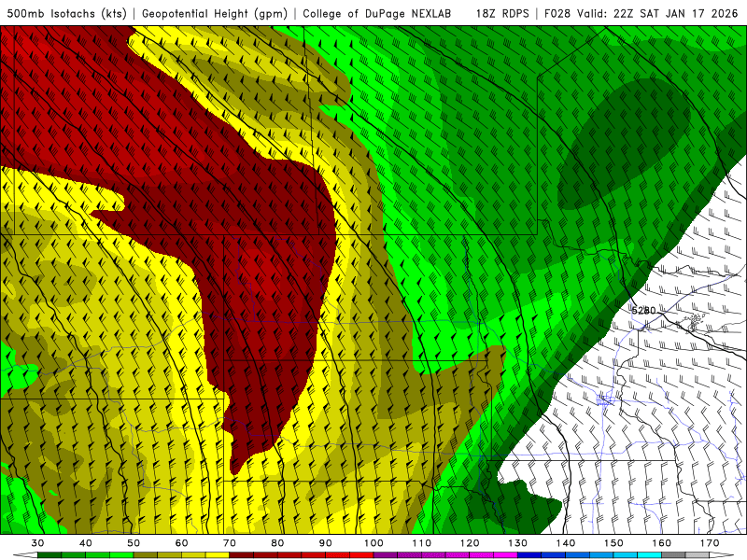Viewport: 747px width, 560px height.
Task: Click the '170' label on the color scale
Action: (x=710, y=543)
